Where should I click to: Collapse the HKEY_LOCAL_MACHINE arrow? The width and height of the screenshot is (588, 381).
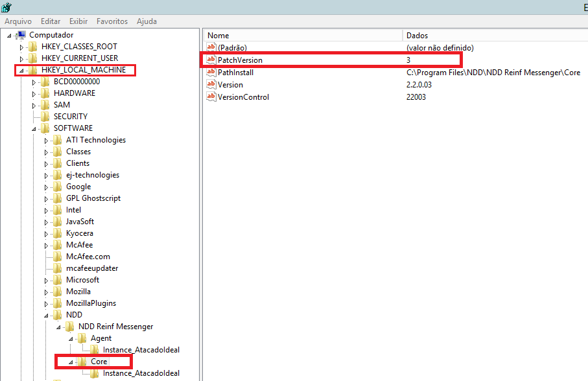pos(21,71)
